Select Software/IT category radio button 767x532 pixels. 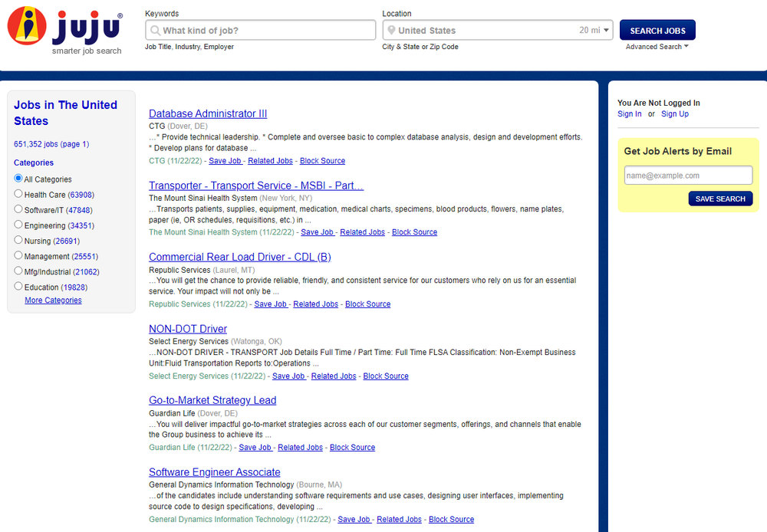(x=18, y=209)
